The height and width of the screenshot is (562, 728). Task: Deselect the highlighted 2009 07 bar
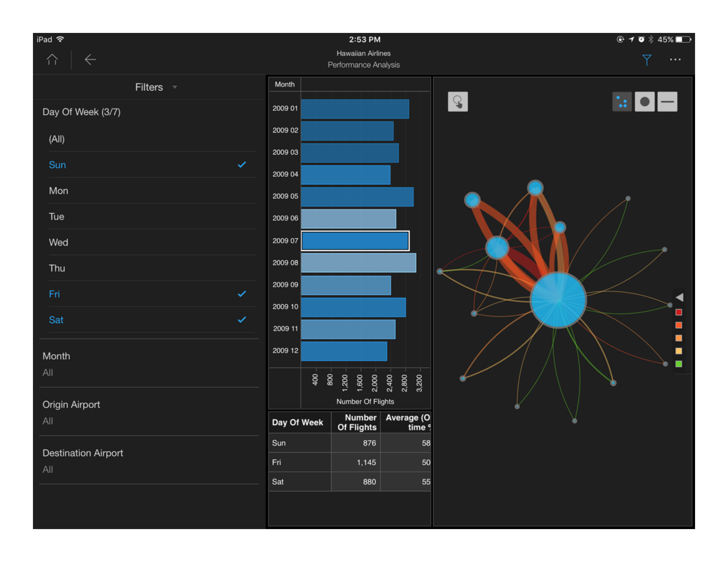[x=355, y=241]
